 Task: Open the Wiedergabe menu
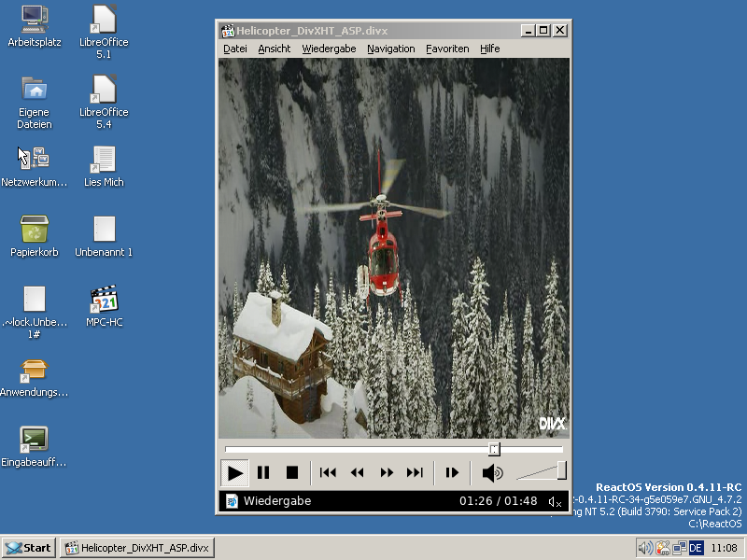pyautogui.click(x=329, y=49)
